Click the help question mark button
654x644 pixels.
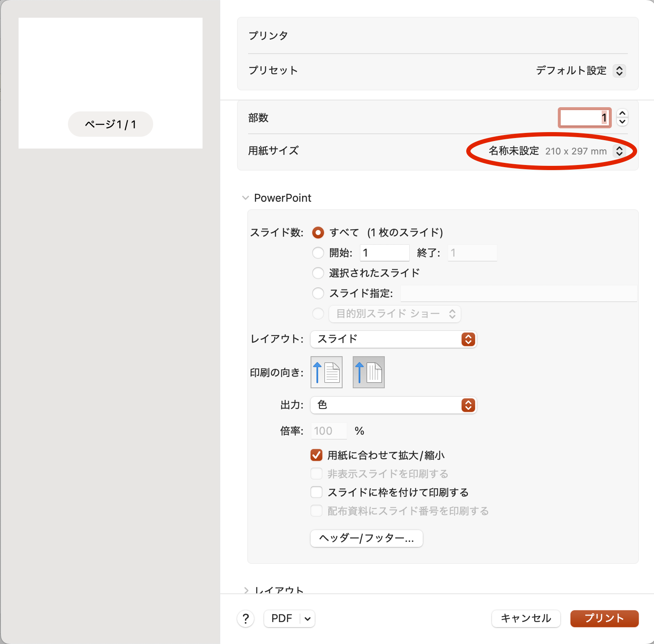click(246, 619)
